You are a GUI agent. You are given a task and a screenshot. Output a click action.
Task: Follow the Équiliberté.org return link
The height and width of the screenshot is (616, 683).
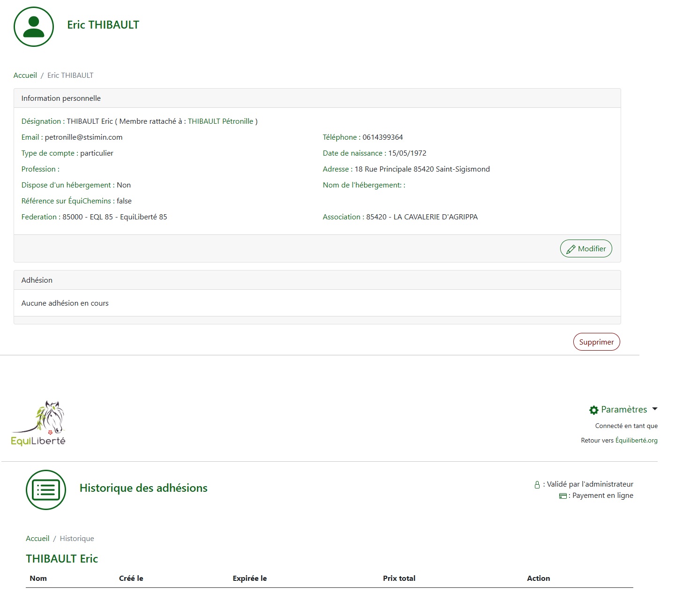pyautogui.click(x=636, y=441)
